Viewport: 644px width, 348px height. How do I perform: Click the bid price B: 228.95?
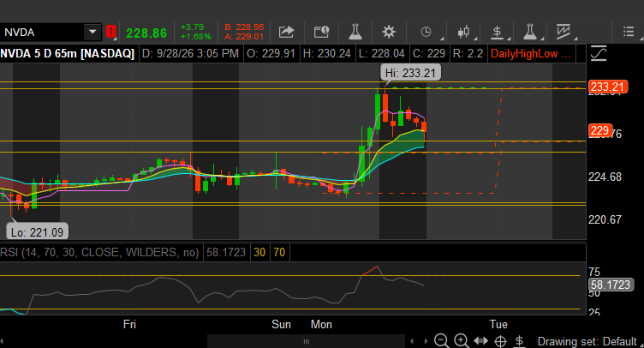pos(244,27)
